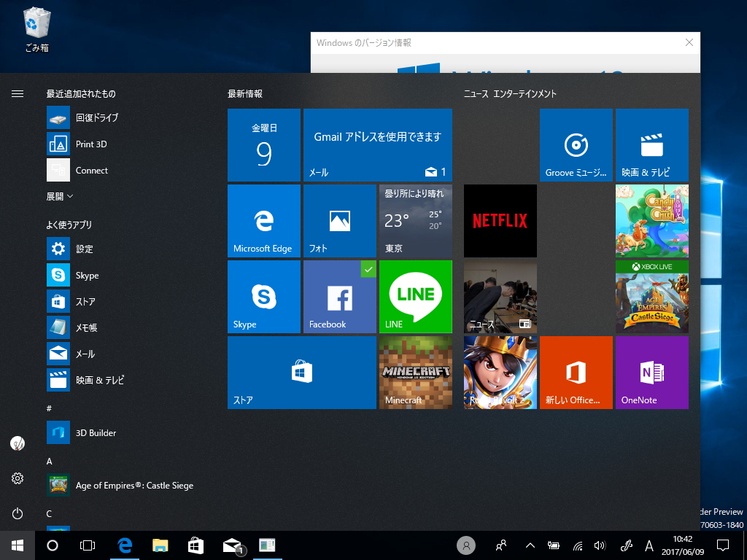The height and width of the screenshot is (560, 747).
Task: Click the Power button in Start menu
Action: (x=18, y=513)
